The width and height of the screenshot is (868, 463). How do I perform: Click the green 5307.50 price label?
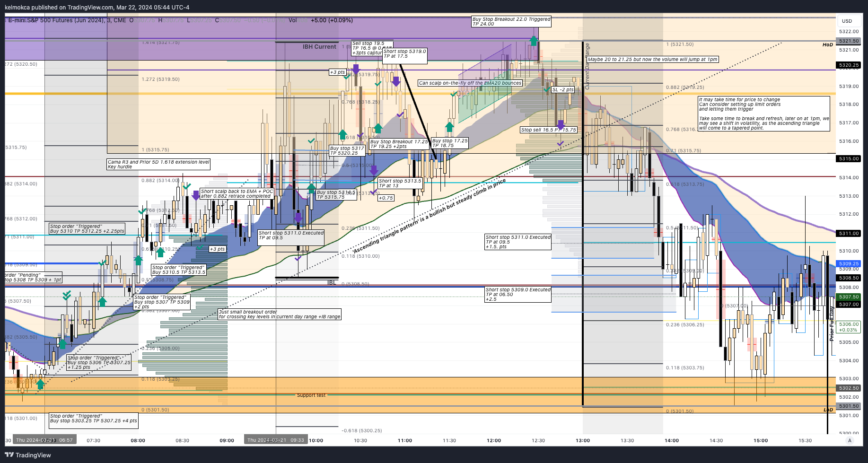tap(849, 297)
